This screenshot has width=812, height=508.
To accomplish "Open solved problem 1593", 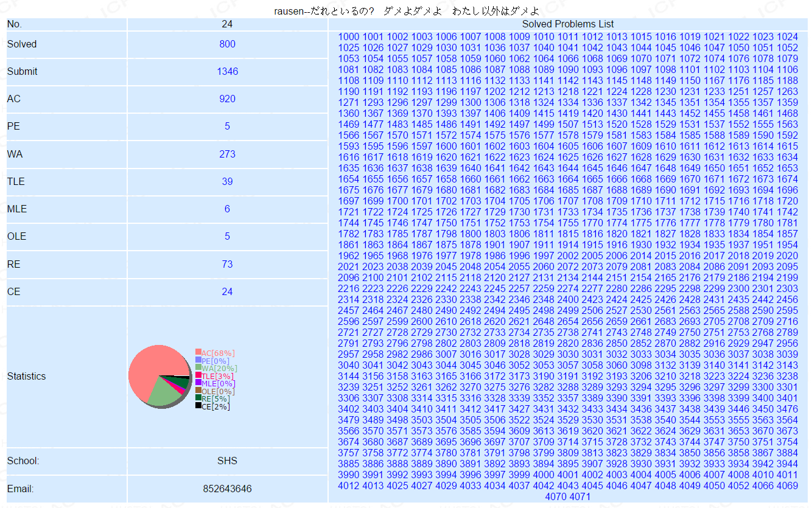I will click(x=349, y=146).
